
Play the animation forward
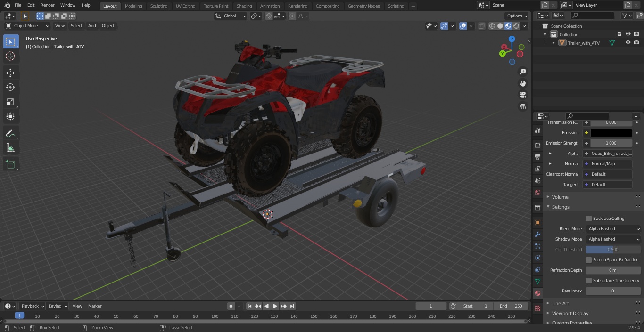275,306
